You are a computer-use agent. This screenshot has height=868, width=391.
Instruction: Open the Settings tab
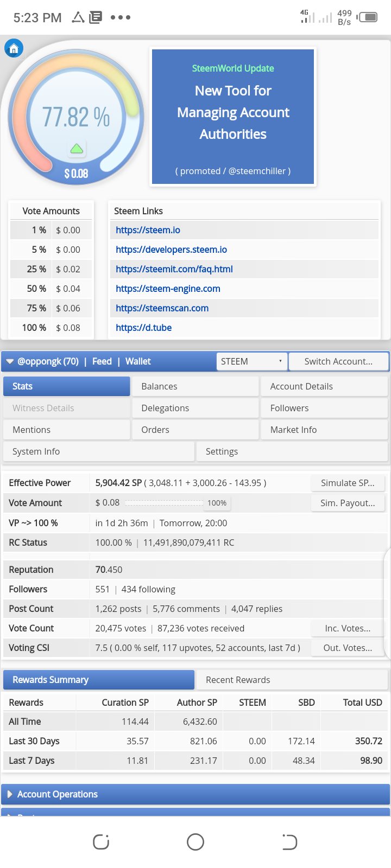292,451
